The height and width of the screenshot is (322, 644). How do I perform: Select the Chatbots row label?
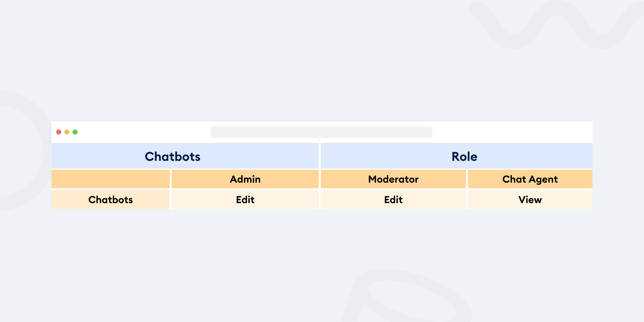click(x=111, y=199)
